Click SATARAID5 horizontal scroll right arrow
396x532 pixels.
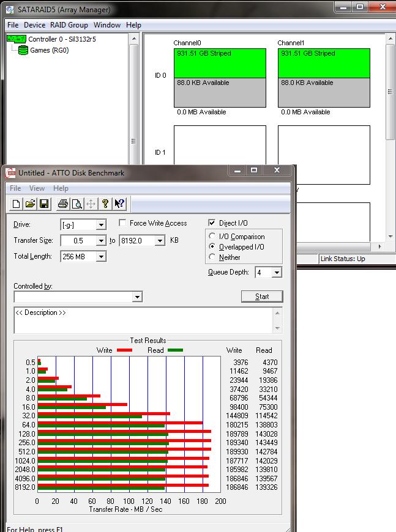(x=379, y=246)
